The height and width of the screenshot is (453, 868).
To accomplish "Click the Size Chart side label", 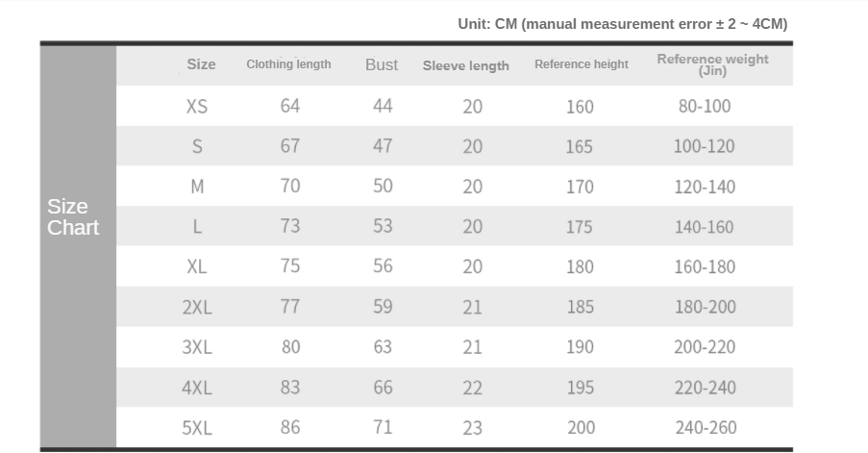I will pos(73,217).
